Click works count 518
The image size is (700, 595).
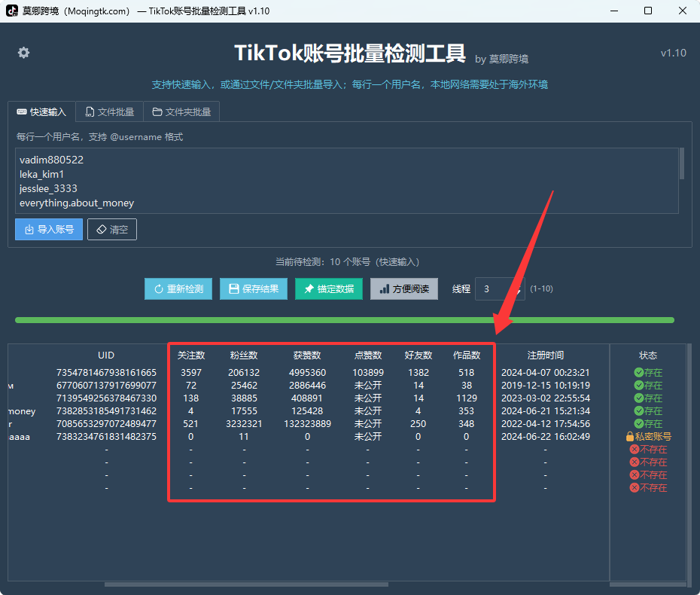click(467, 373)
